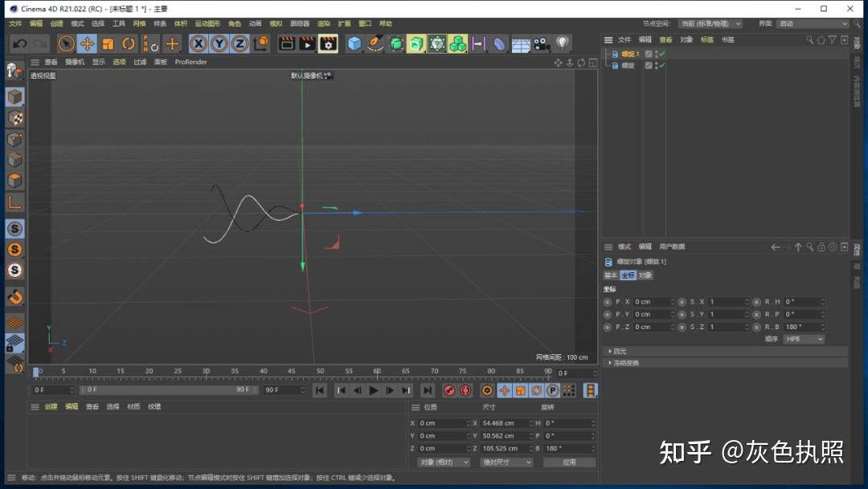The height and width of the screenshot is (489, 868).
Task: Click Make Editable icon in left toolbar
Action: (15, 71)
